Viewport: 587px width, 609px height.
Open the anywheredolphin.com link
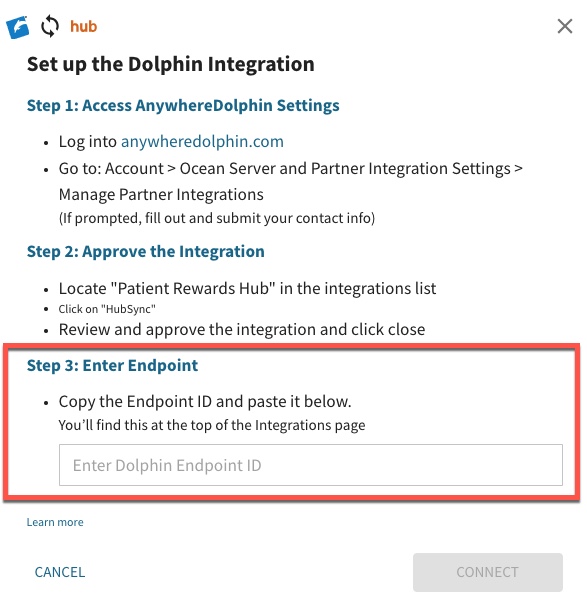click(x=202, y=141)
